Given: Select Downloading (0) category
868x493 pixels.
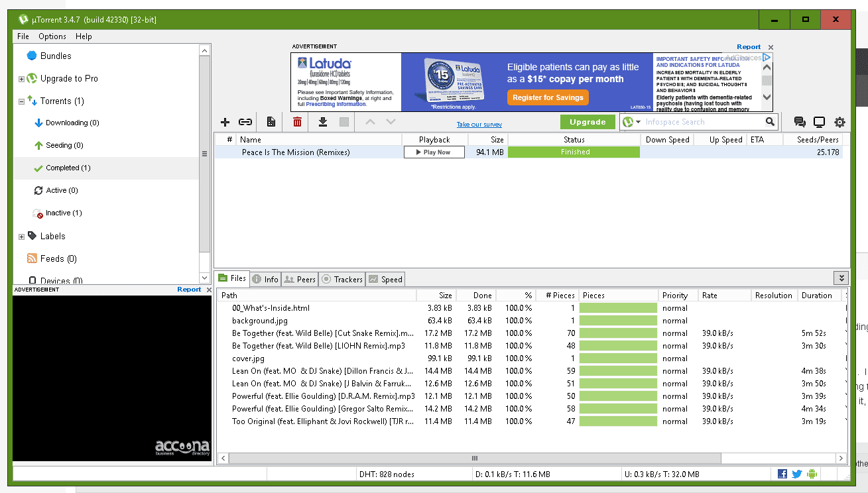Looking at the screenshot, I should 72,123.
